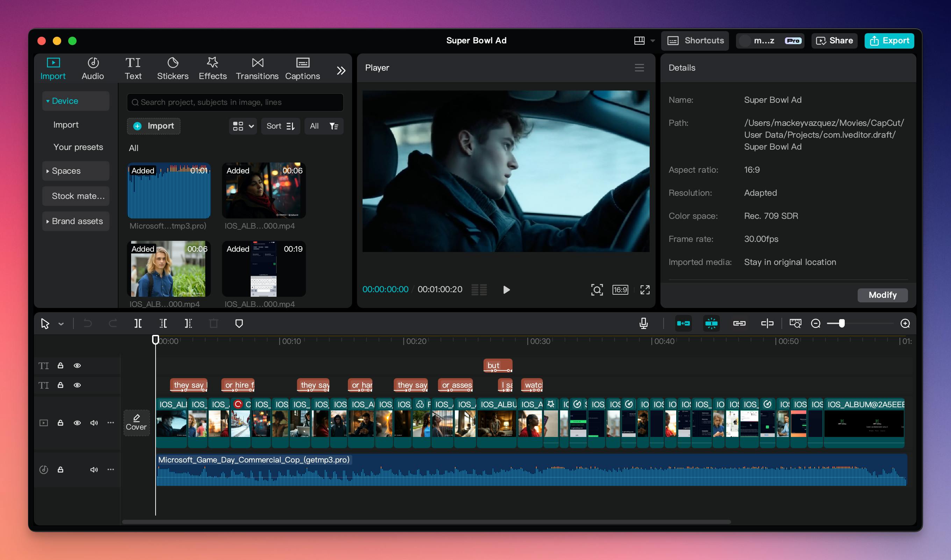This screenshot has height=560, width=951.
Task: Click the quality bars icon beside timecode
Action: [x=479, y=290]
